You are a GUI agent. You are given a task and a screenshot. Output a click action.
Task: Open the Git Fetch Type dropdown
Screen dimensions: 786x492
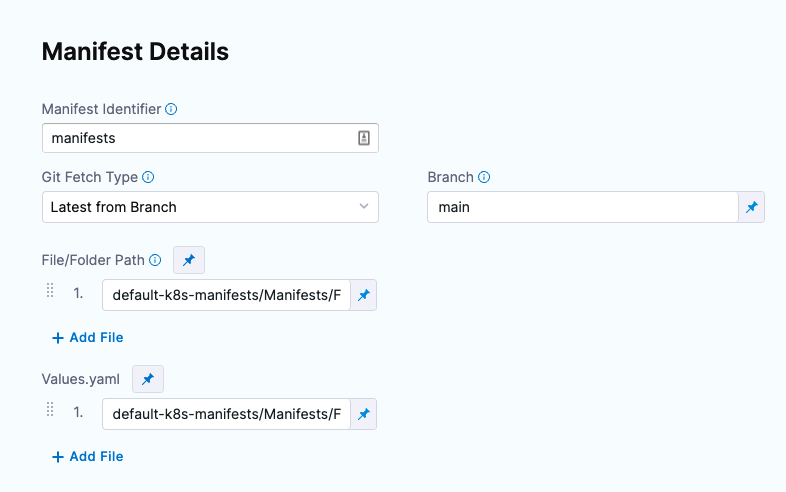[210, 207]
